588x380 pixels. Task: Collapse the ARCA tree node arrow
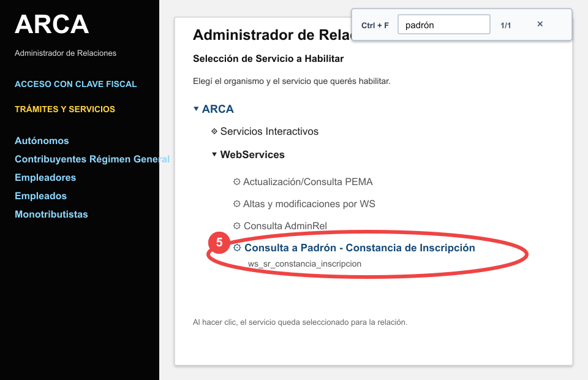[x=196, y=108]
